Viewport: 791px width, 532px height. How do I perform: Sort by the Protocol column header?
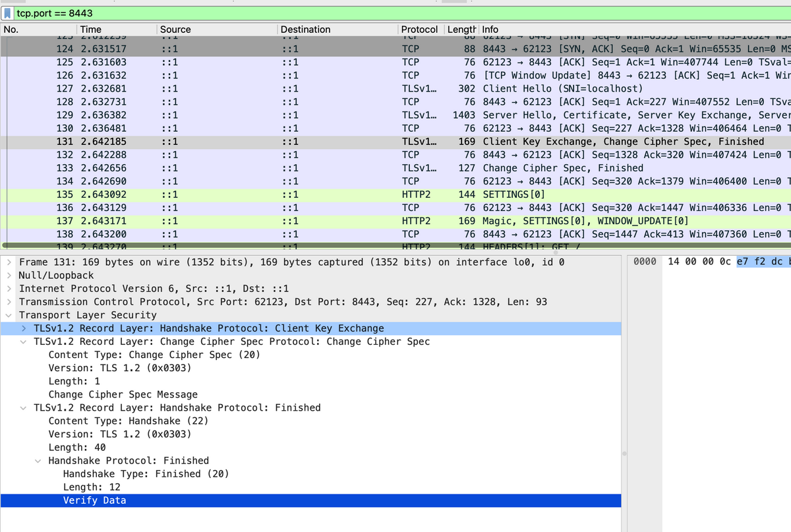[420, 30]
